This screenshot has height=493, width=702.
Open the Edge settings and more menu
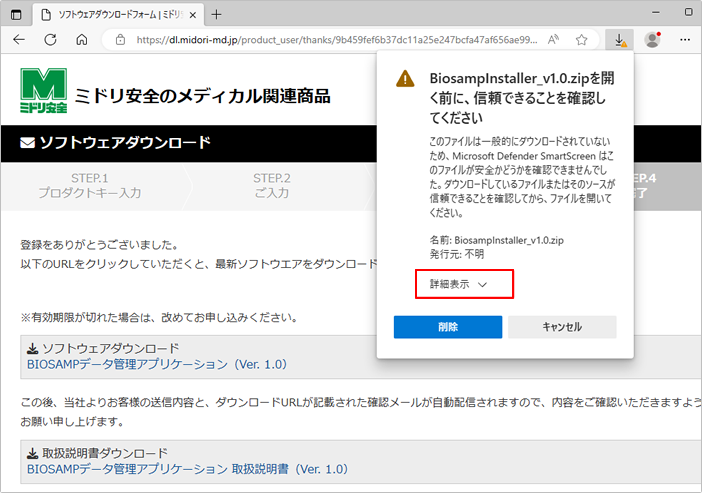coord(685,40)
